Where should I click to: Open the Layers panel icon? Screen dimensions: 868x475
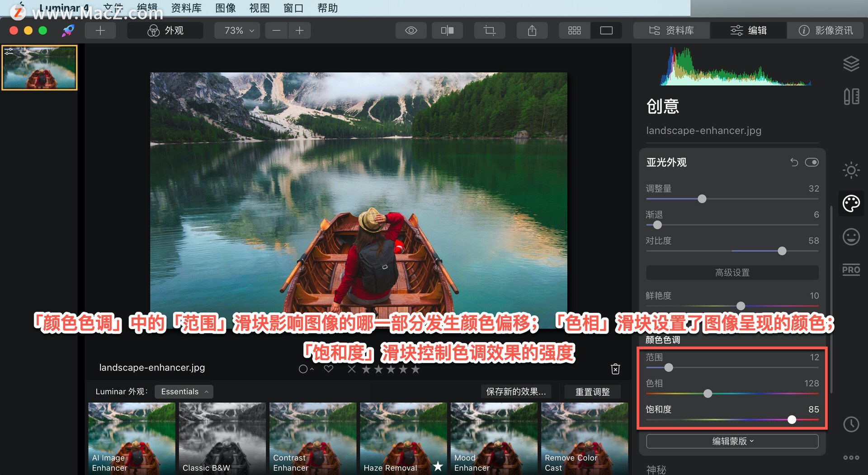[851, 64]
